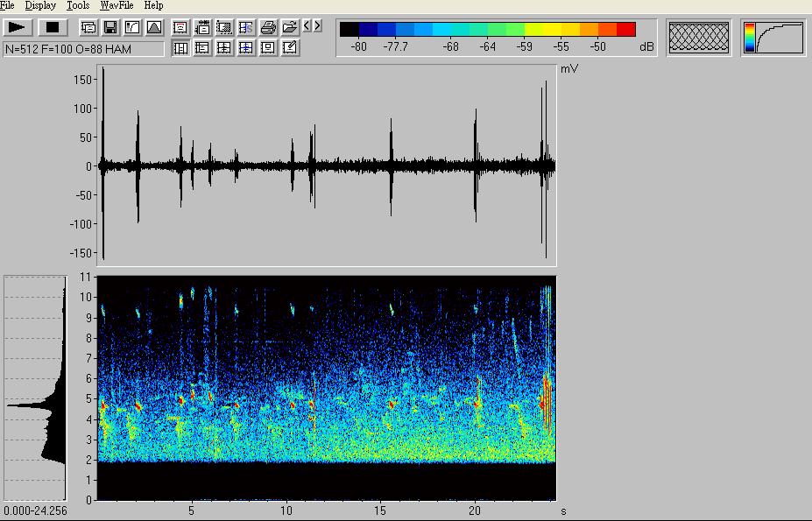Click the open folder icon
The image size is (812, 521).
point(290,27)
